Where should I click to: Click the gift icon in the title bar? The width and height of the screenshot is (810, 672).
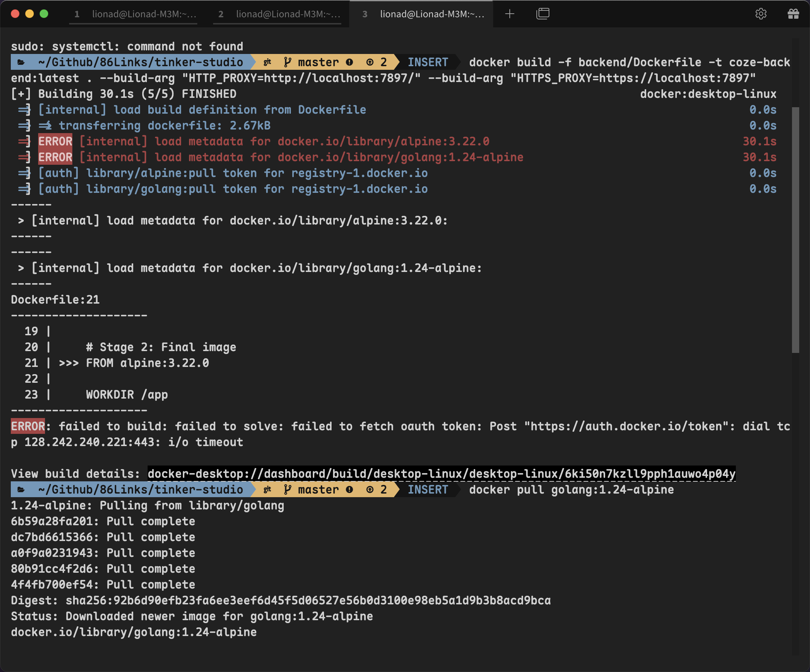793,14
